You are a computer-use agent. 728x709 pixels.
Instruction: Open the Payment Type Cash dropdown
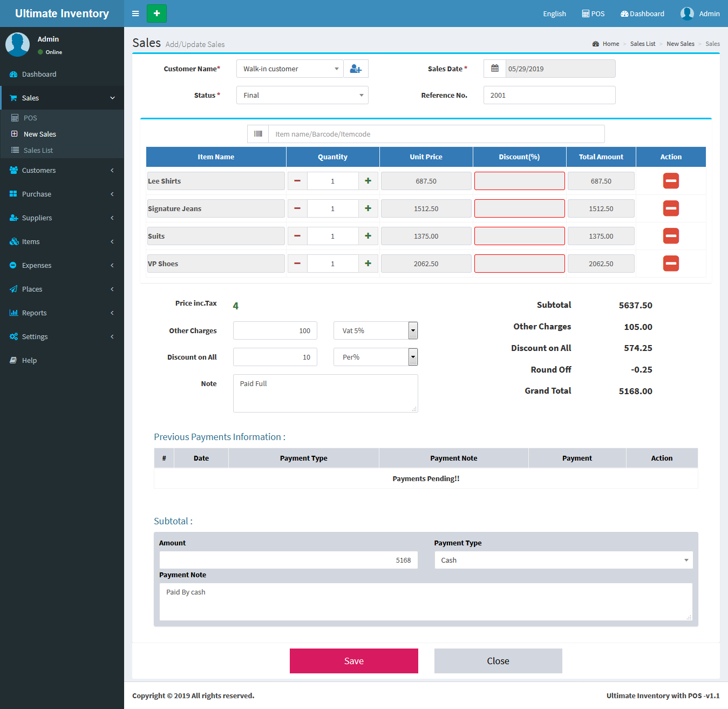pos(563,560)
